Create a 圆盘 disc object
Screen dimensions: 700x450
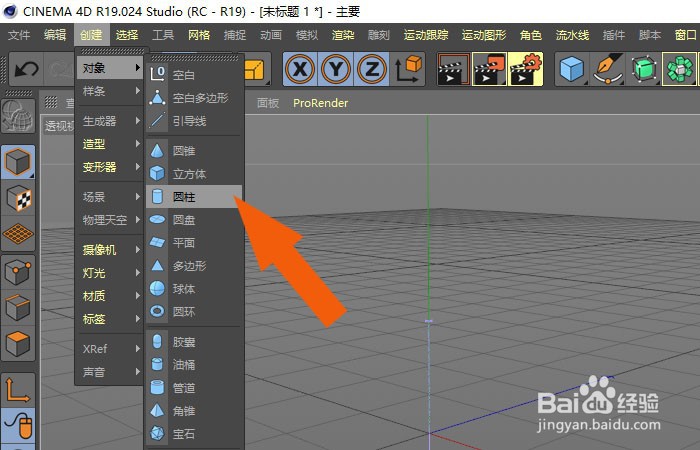(194, 220)
